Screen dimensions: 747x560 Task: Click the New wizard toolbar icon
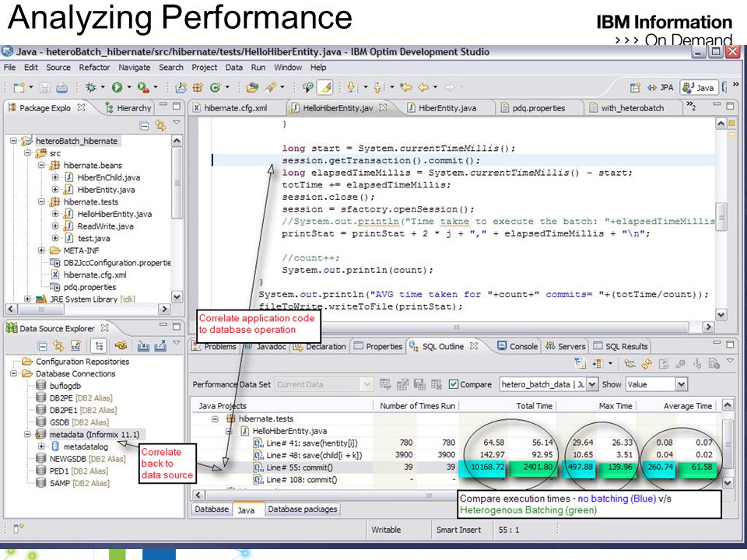pos(19,88)
